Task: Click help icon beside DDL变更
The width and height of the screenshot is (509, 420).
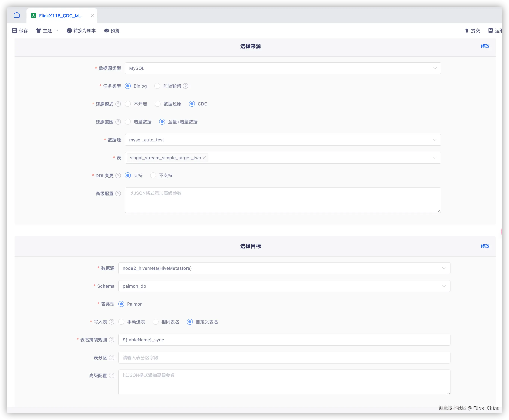Action: coord(118,176)
